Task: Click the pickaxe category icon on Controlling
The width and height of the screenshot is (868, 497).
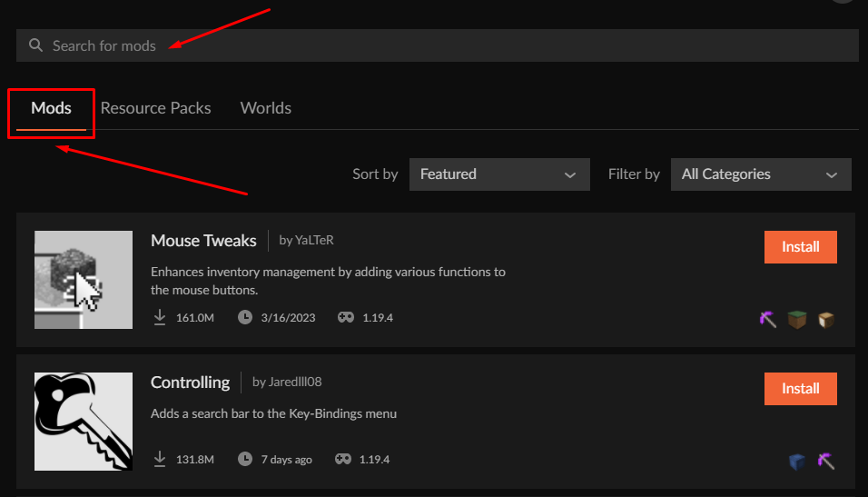Action: pyautogui.click(x=825, y=462)
